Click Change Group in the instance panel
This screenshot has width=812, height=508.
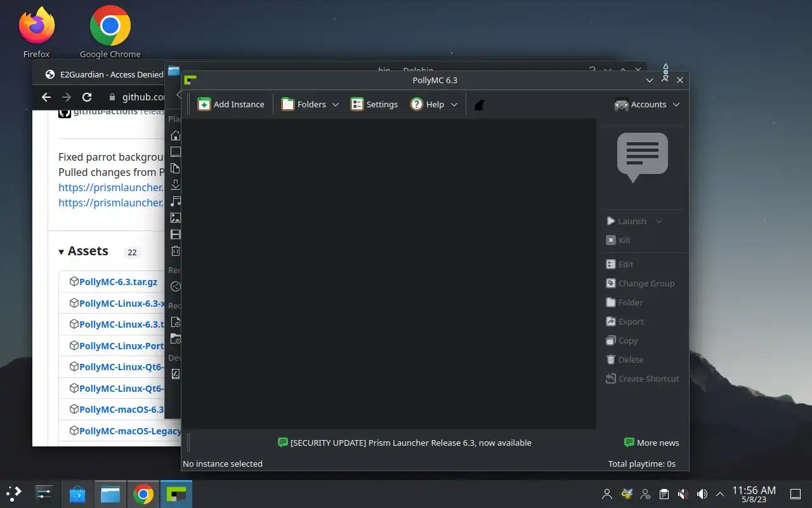pyautogui.click(x=640, y=283)
